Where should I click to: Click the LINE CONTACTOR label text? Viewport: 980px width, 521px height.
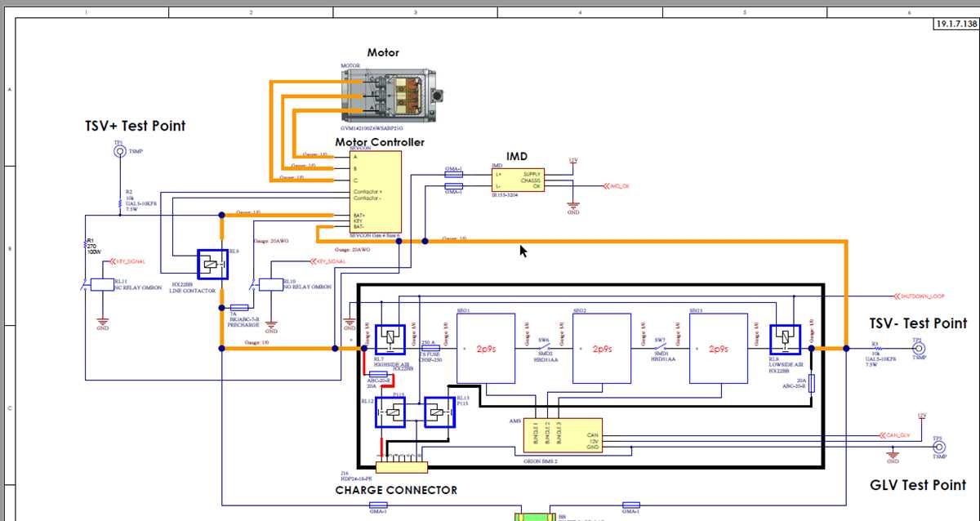[193, 291]
